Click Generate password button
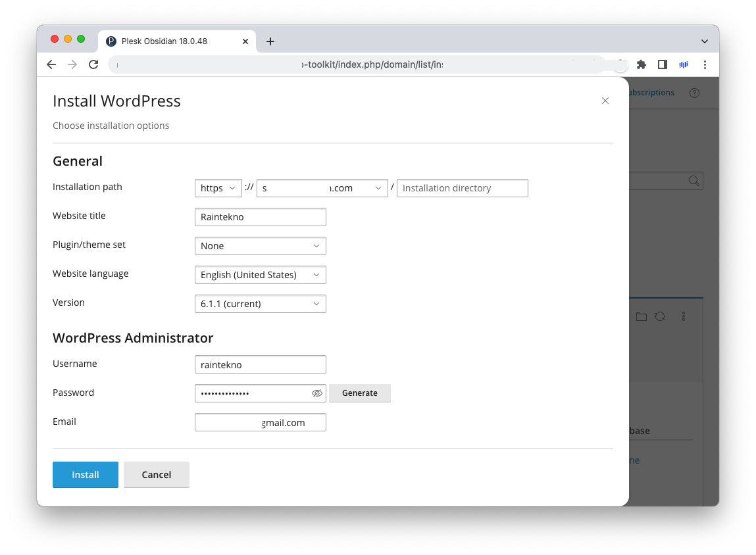This screenshot has width=756, height=555. coord(359,393)
